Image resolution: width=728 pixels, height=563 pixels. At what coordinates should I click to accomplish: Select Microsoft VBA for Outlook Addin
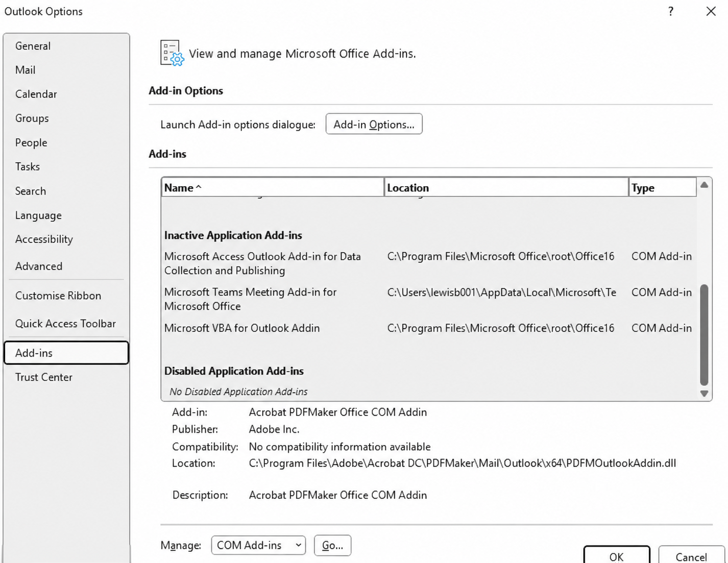click(x=429, y=328)
